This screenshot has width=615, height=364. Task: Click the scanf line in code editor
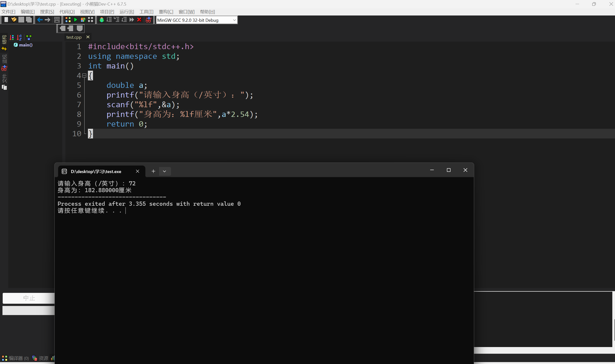click(x=143, y=105)
